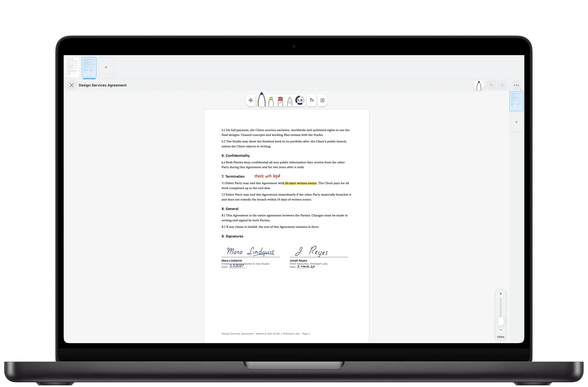Click the J. Reyes handwritten signature
The width and height of the screenshot is (588, 387).
coord(312,251)
